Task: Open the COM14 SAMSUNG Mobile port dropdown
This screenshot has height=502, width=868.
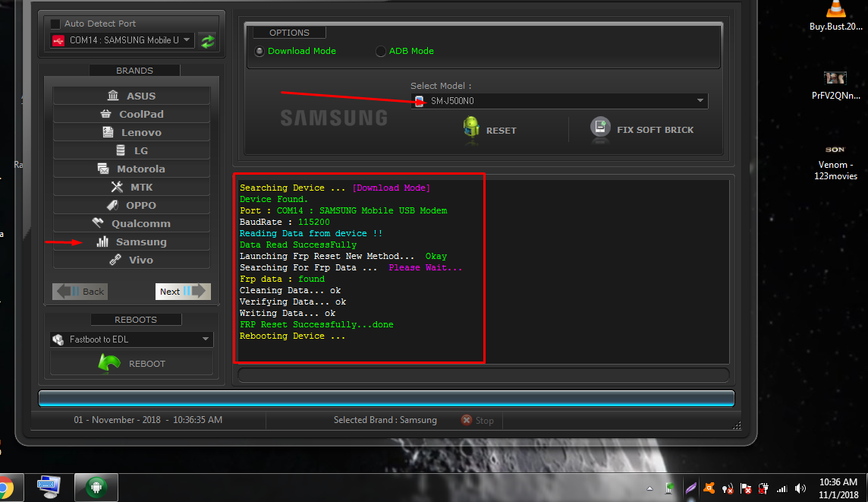Action: click(122, 40)
